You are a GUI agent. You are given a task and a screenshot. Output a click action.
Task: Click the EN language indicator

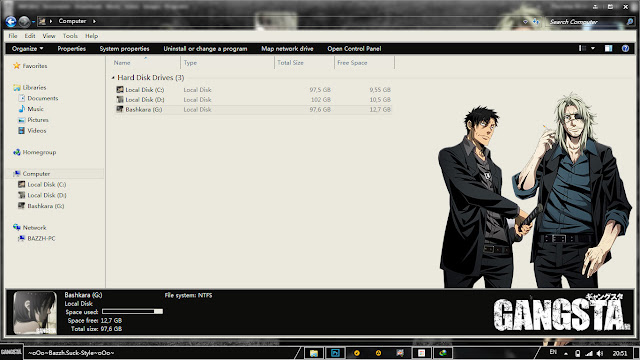(x=553, y=352)
